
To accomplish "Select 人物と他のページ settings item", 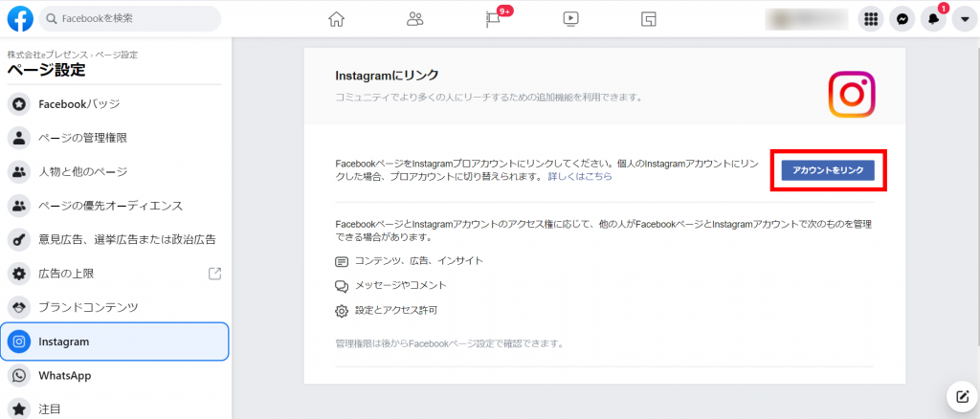I will click(115, 171).
